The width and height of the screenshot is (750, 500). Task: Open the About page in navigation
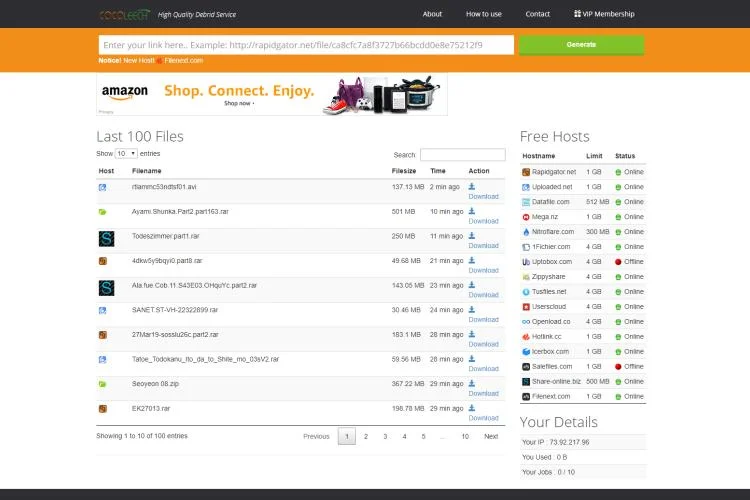click(x=432, y=14)
